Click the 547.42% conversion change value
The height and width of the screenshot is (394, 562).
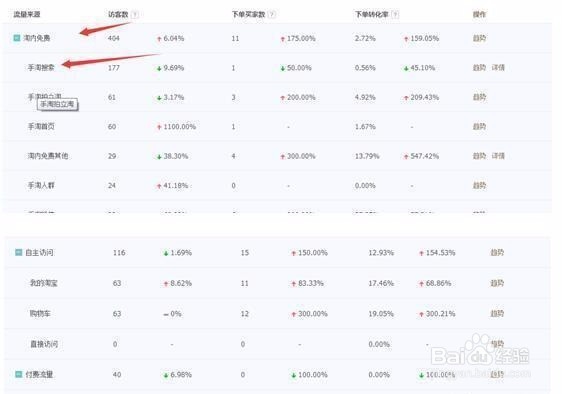point(424,156)
